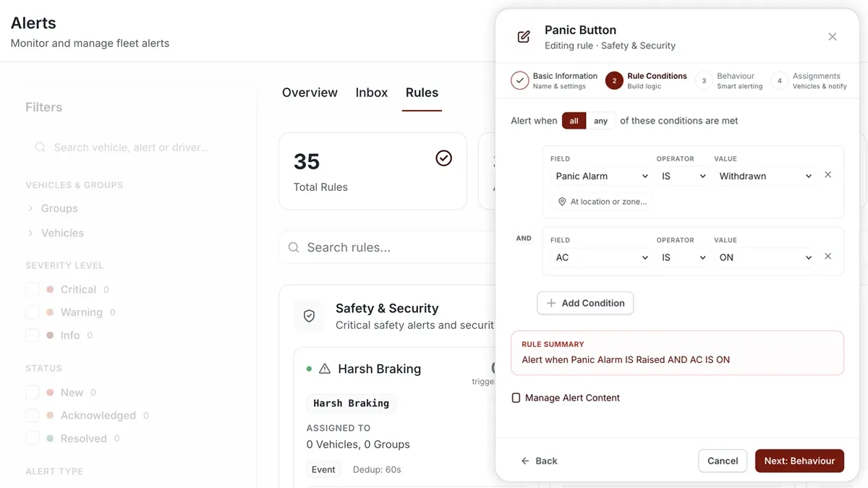The height and width of the screenshot is (488, 868).
Task: Select the Rule Conditions step number 2
Action: (x=614, y=80)
